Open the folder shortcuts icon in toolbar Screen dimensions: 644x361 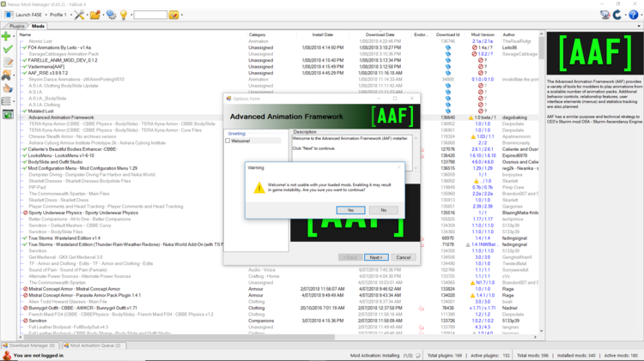coord(94,15)
